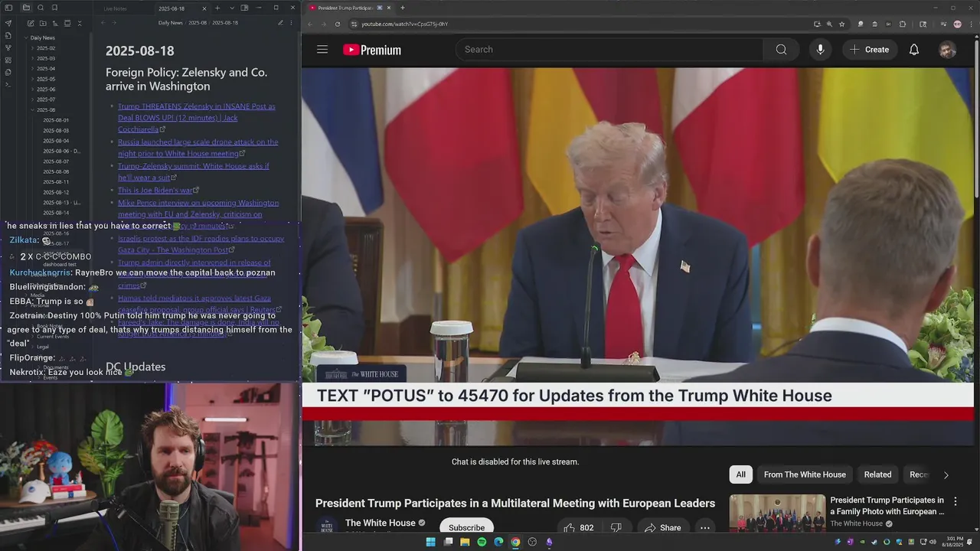Create a new folder in Obsidian
The width and height of the screenshot is (980, 551).
pyautogui.click(x=42, y=23)
